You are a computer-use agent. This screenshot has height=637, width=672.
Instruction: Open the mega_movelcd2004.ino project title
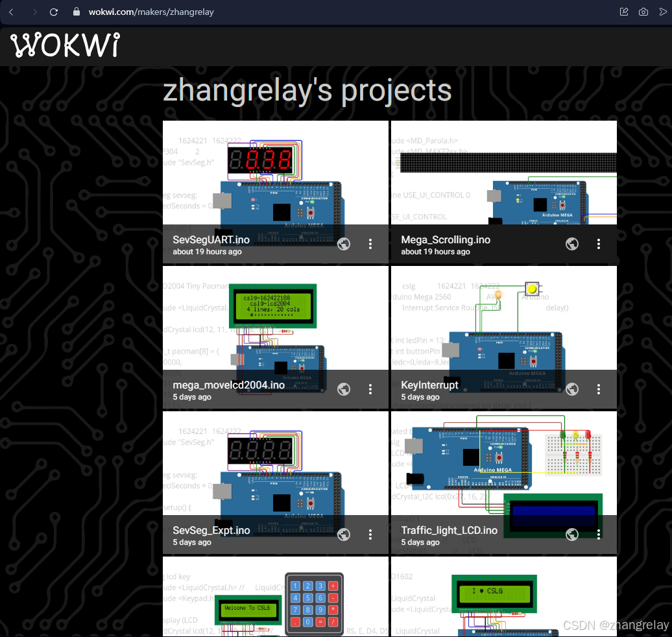pos(228,385)
